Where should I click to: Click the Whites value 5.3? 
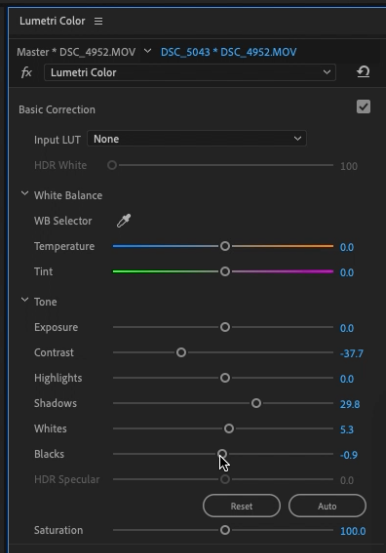point(347,430)
